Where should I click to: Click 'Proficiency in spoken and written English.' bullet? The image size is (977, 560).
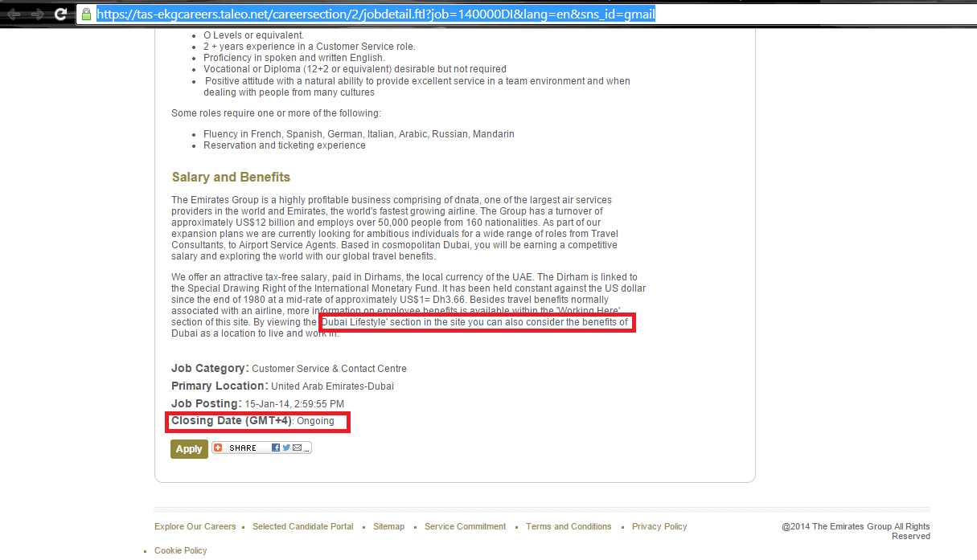click(x=294, y=58)
